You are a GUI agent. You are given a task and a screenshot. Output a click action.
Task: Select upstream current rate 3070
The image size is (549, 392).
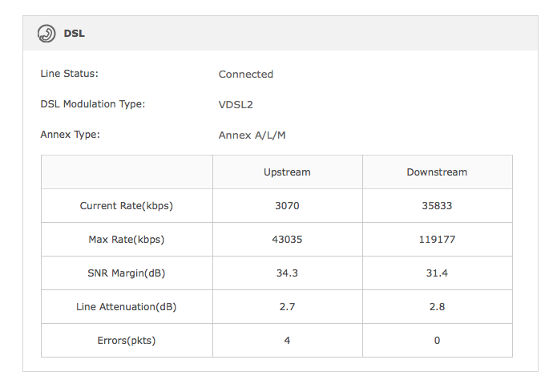click(287, 206)
